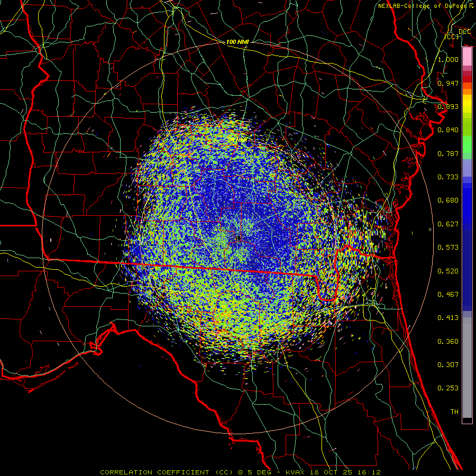Select the 0.360 legend value
The image size is (476, 476).
(448, 342)
